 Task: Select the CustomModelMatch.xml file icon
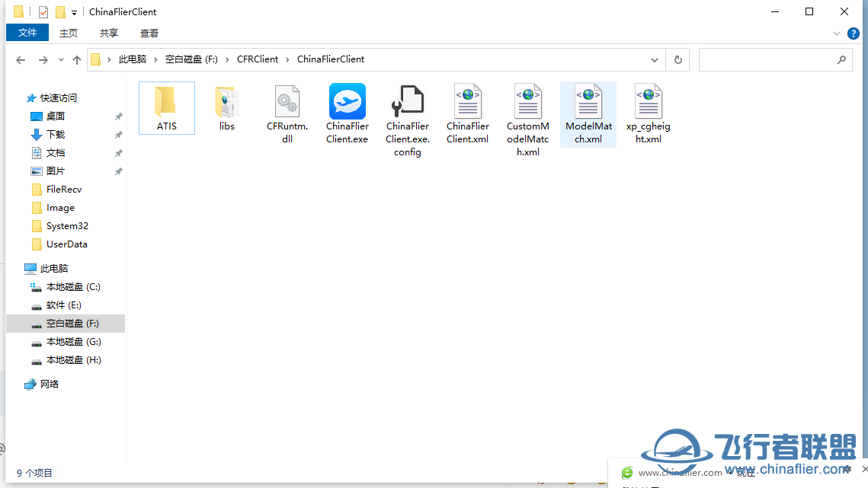[527, 101]
